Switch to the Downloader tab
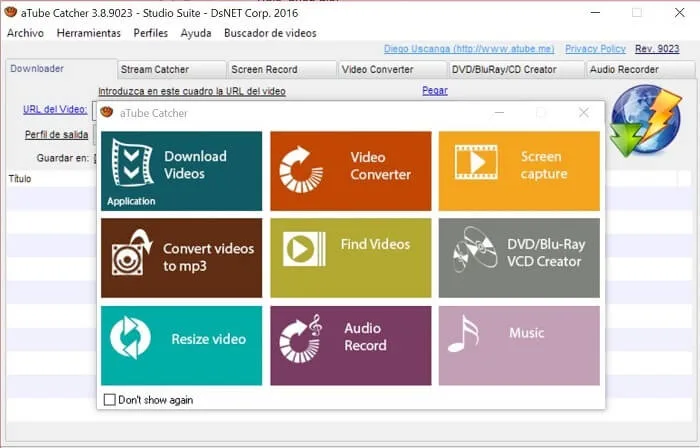The width and height of the screenshot is (700, 448). click(61, 69)
